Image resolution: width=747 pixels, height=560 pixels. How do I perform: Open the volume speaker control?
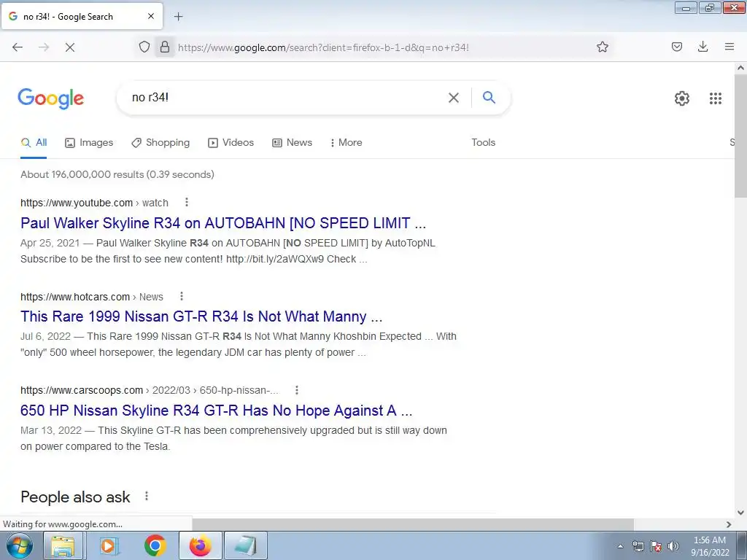pos(673,546)
